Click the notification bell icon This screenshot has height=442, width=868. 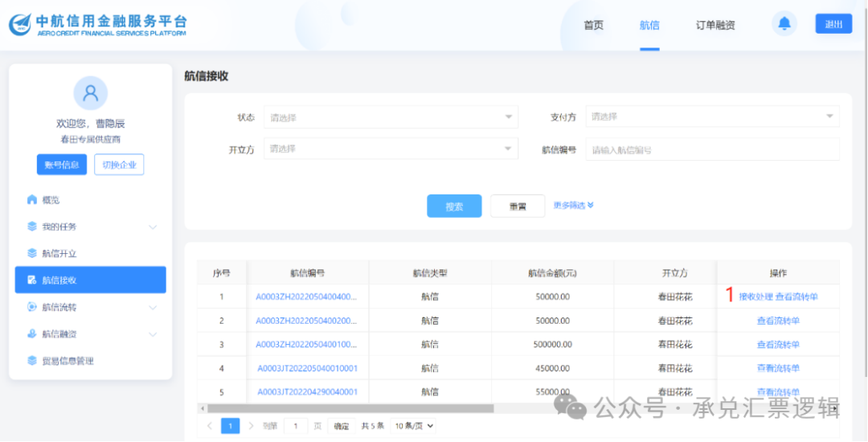click(x=784, y=24)
